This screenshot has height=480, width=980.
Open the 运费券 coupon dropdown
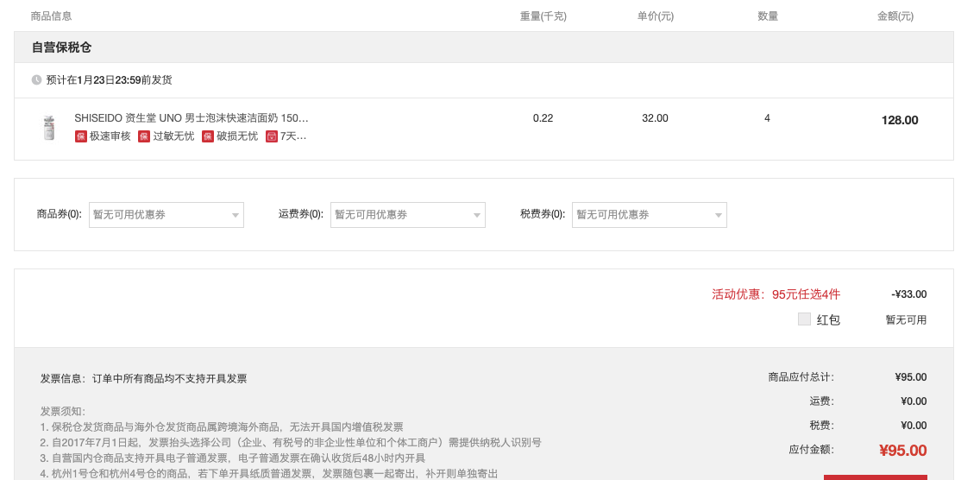(408, 215)
